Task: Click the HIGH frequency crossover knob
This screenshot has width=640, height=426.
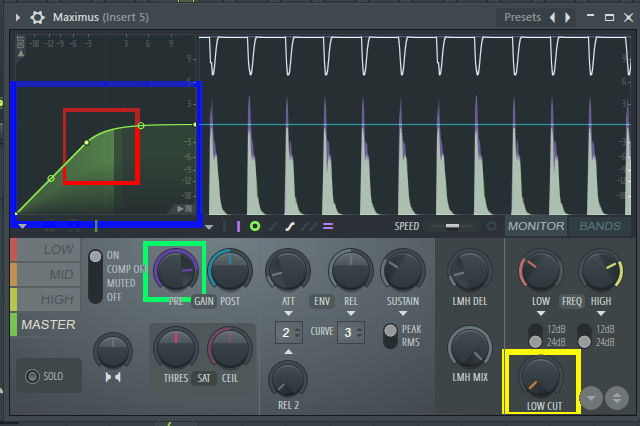Action: pos(601,270)
